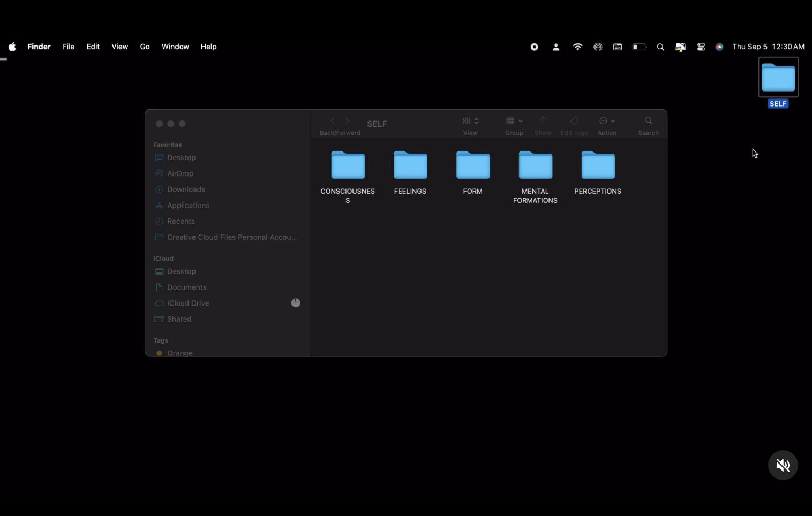Click the user account menu bar icon
812x516 pixels.
pos(556,47)
